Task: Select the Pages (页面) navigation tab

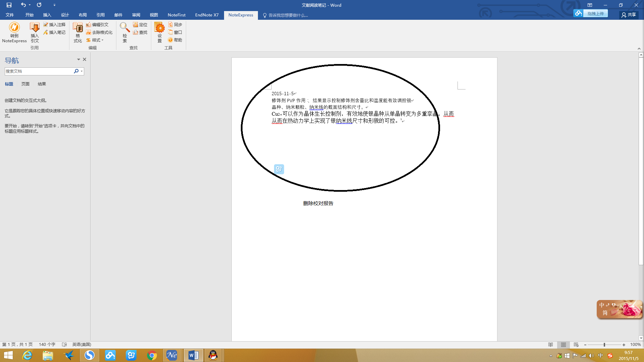Action: pos(25,84)
